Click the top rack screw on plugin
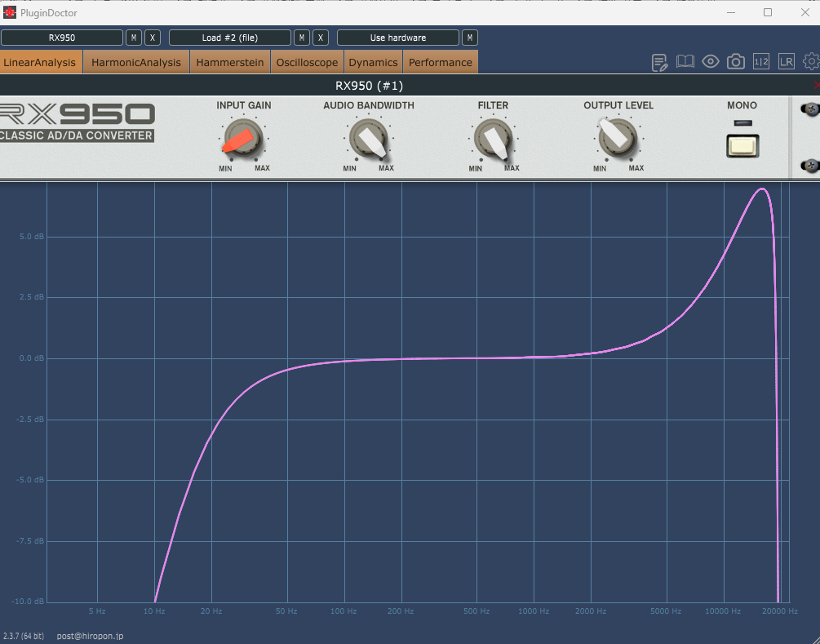The width and height of the screenshot is (820, 644). coord(811,109)
